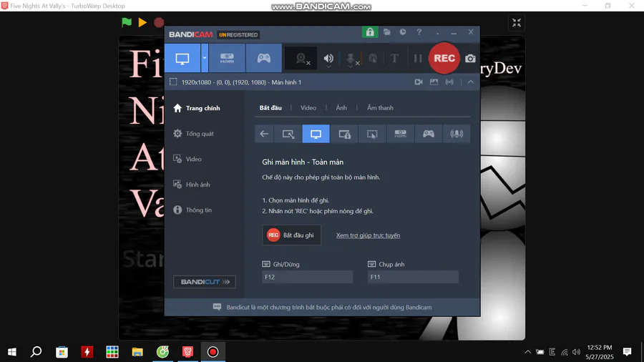Select fullscreen recording mode icon in mode row
This screenshot has width=644, height=362.
(x=316, y=134)
